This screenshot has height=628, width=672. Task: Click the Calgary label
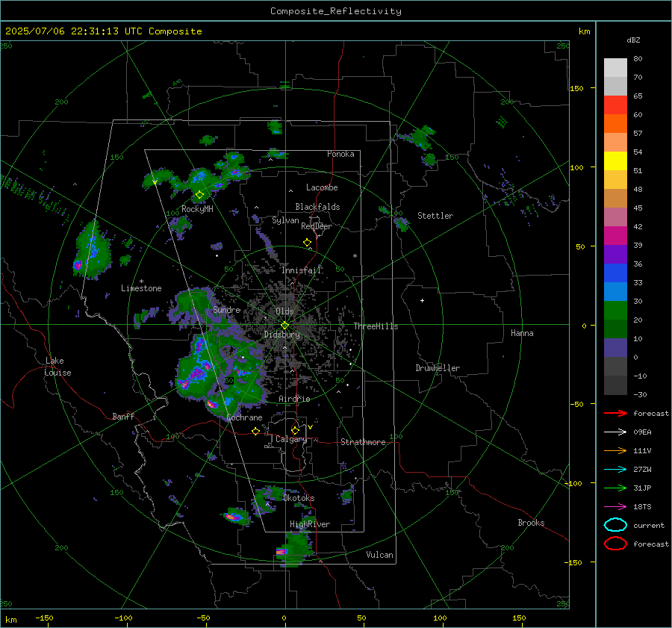click(291, 439)
